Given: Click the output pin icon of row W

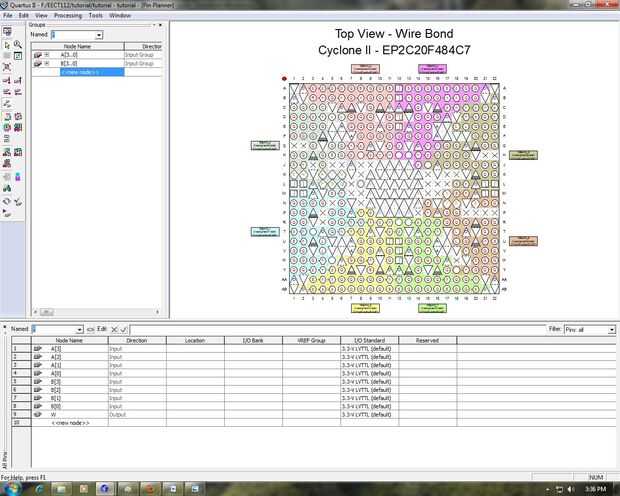Looking at the screenshot, I should coord(38,415).
